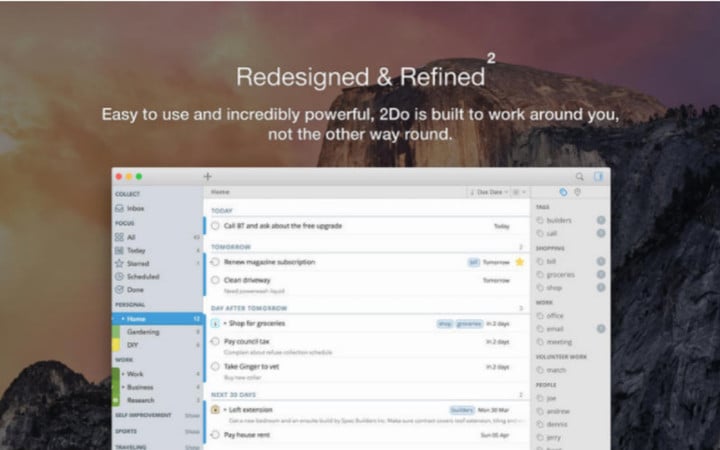Click the dennis tag icon

pos(540,424)
